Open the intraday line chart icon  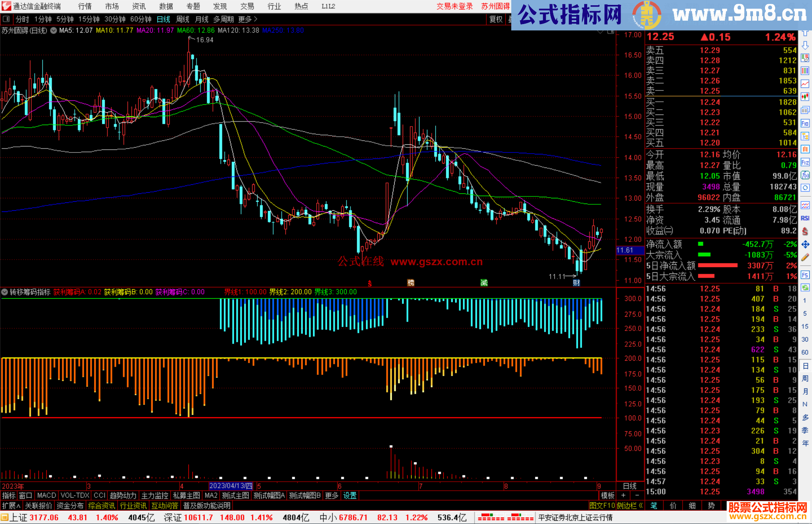click(x=805, y=84)
